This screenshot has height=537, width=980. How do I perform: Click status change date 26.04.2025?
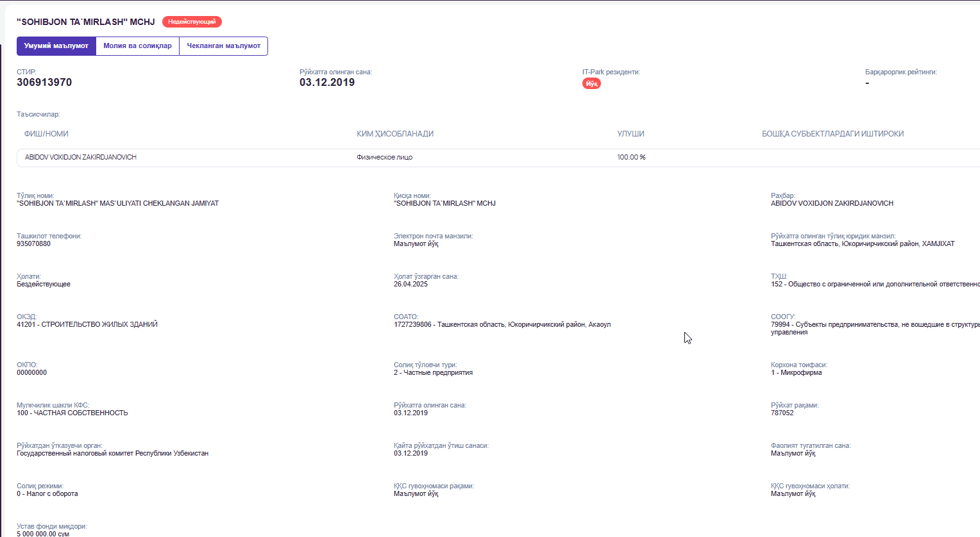pos(410,285)
